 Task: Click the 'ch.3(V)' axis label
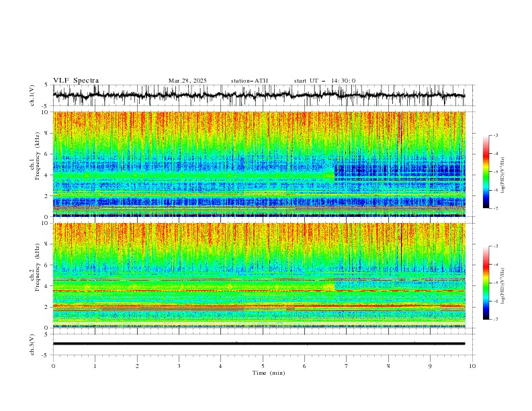click(32, 345)
